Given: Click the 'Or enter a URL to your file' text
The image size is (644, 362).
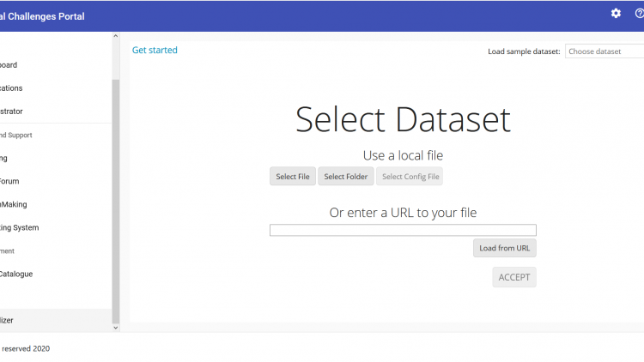Looking at the screenshot, I should click(x=403, y=213).
